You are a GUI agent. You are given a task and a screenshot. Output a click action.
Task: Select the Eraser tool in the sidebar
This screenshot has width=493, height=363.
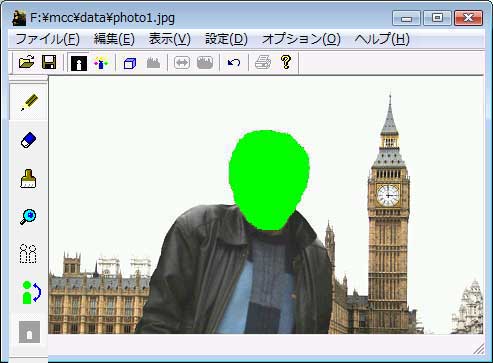29,140
